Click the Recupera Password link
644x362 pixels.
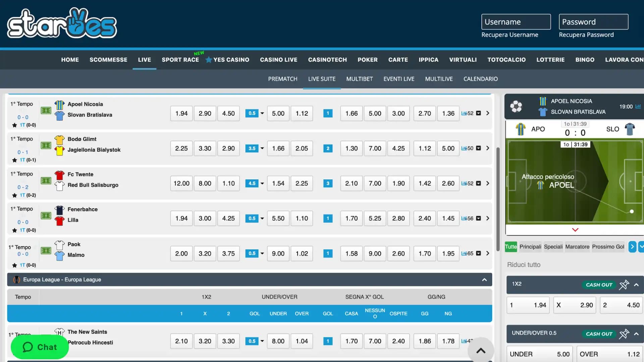pyautogui.click(x=587, y=35)
